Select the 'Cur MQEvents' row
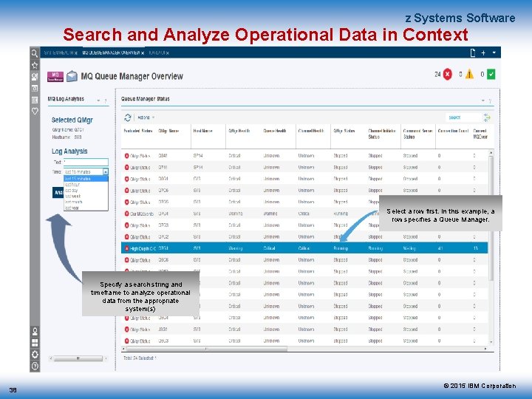The image size is (532, 399). click(304, 214)
